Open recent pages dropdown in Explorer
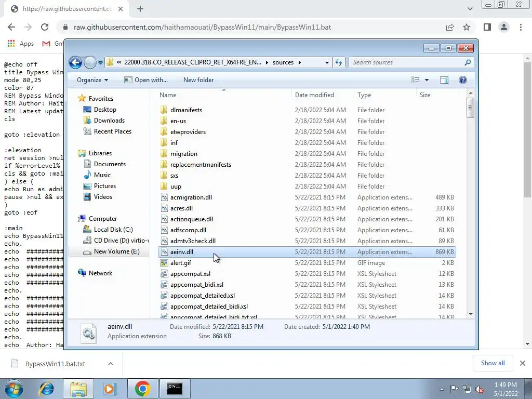The height and width of the screenshot is (399, 532). click(x=100, y=63)
